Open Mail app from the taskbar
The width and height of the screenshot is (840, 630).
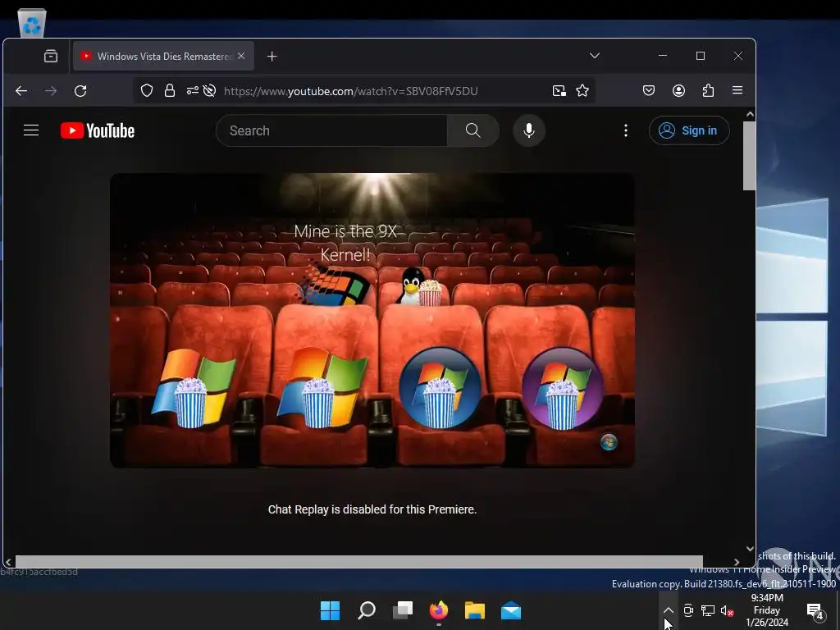coord(511,610)
